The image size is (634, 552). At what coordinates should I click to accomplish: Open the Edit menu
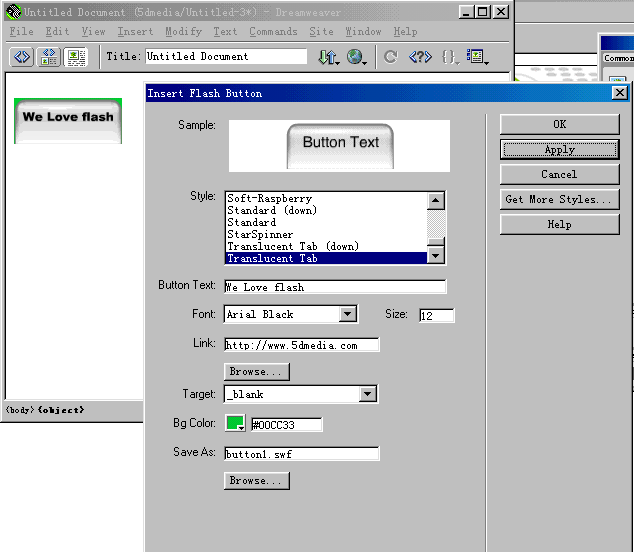pyautogui.click(x=57, y=32)
